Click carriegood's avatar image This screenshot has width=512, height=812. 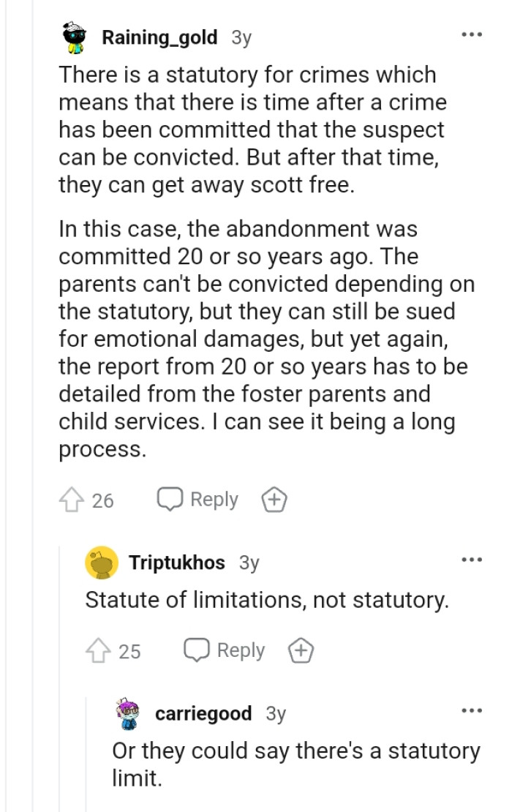126,713
